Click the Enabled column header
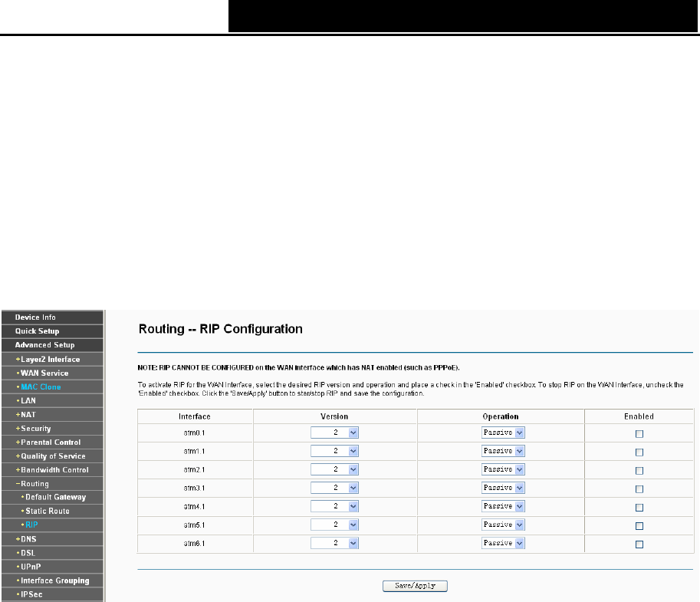This screenshot has height=602, width=700. click(639, 416)
